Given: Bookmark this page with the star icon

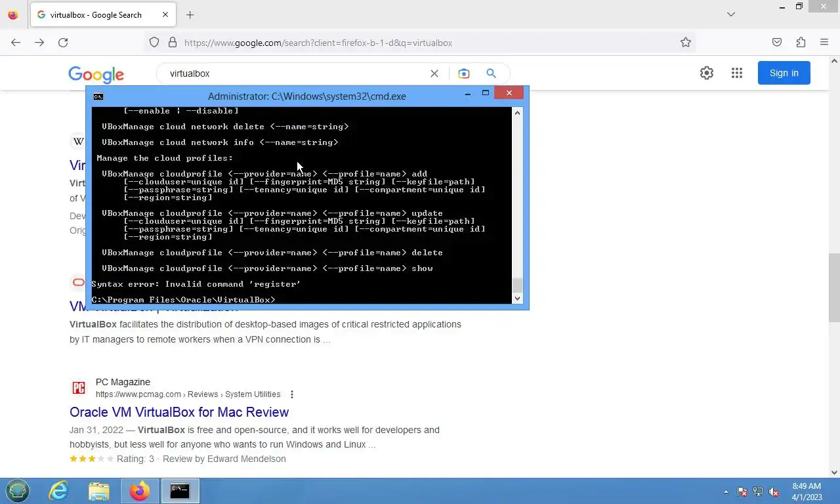Looking at the screenshot, I should [x=686, y=43].
